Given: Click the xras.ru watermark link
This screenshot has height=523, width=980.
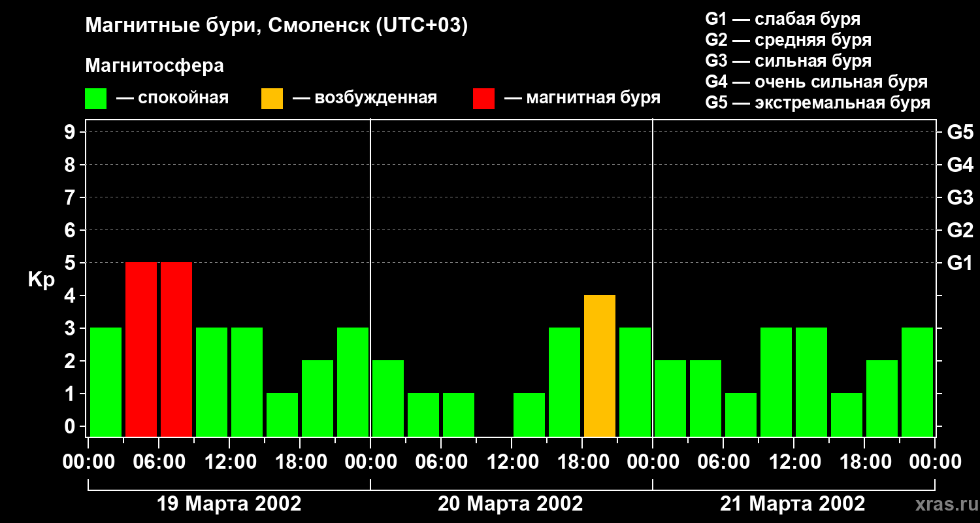Looking at the screenshot, I should pos(943,504).
